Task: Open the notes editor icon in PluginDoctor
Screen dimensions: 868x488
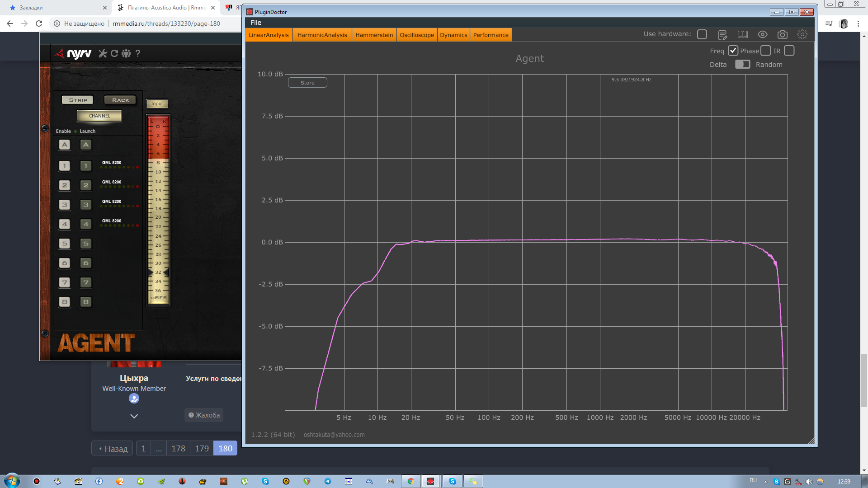Action: point(722,35)
